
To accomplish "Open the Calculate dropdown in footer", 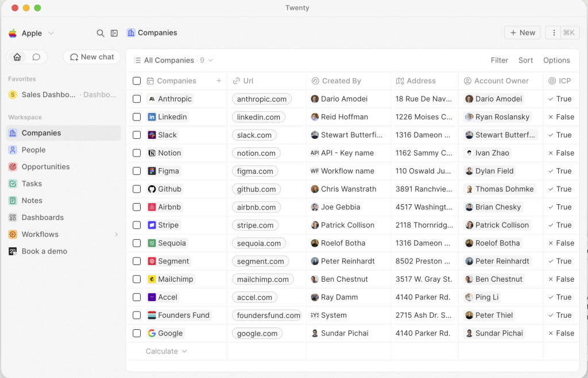I will tap(166, 352).
